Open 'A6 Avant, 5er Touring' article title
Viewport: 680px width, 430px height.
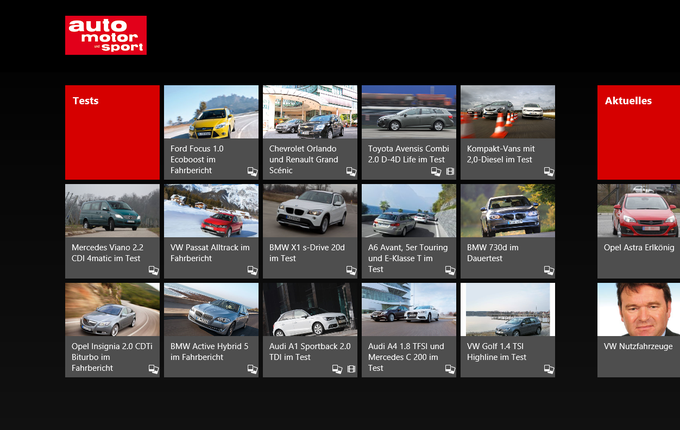click(408, 258)
